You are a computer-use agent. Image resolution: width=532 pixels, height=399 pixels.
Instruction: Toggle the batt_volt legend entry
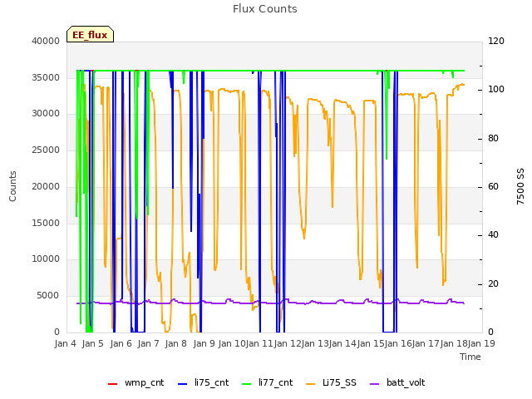point(397,382)
